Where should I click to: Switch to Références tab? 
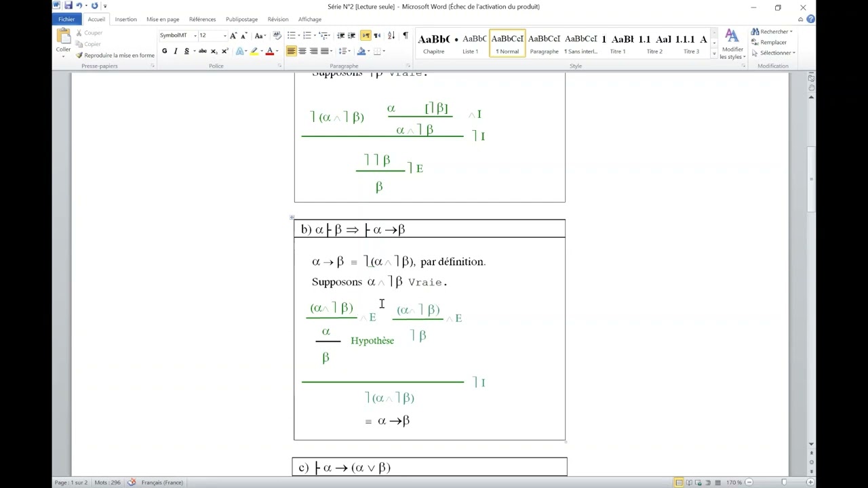pos(202,19)
